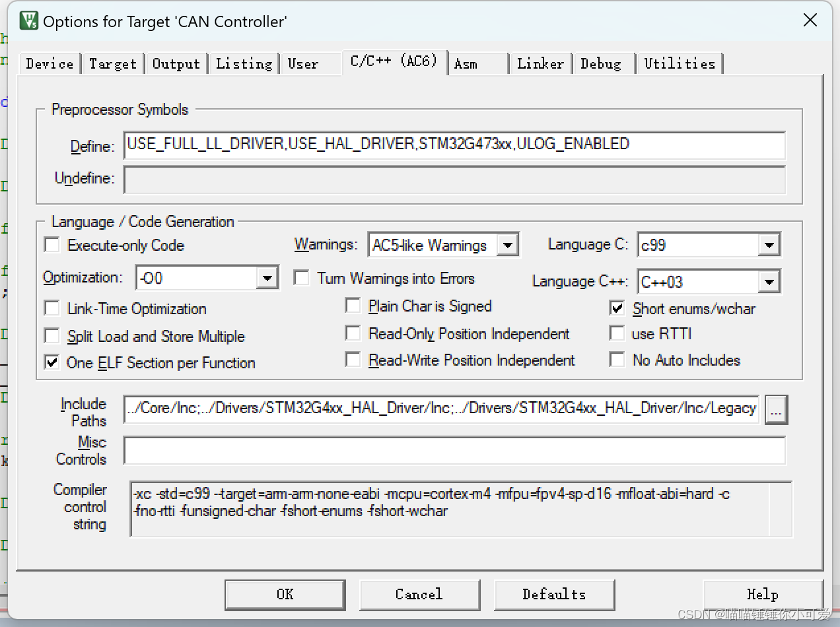
Task: Reset options with Defaults button
Action: point(554,594)
